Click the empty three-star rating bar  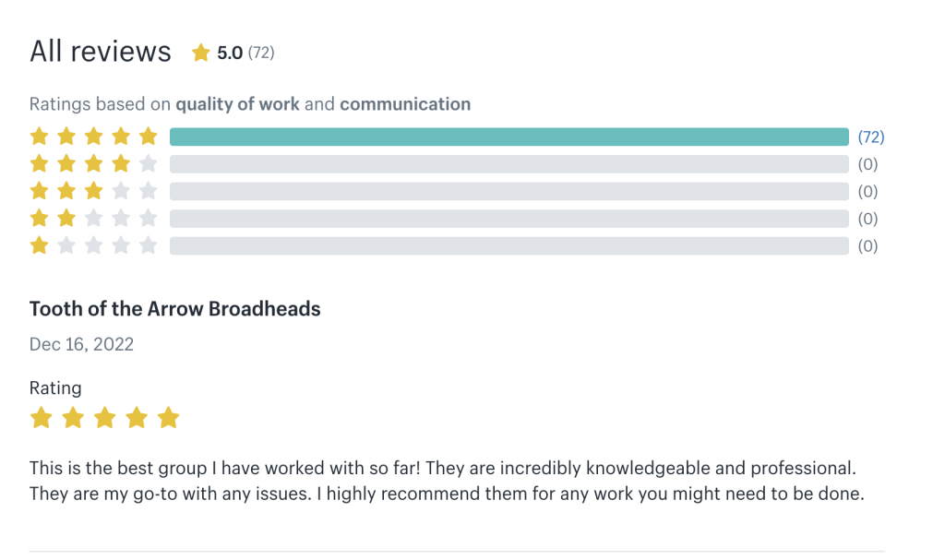508,192
